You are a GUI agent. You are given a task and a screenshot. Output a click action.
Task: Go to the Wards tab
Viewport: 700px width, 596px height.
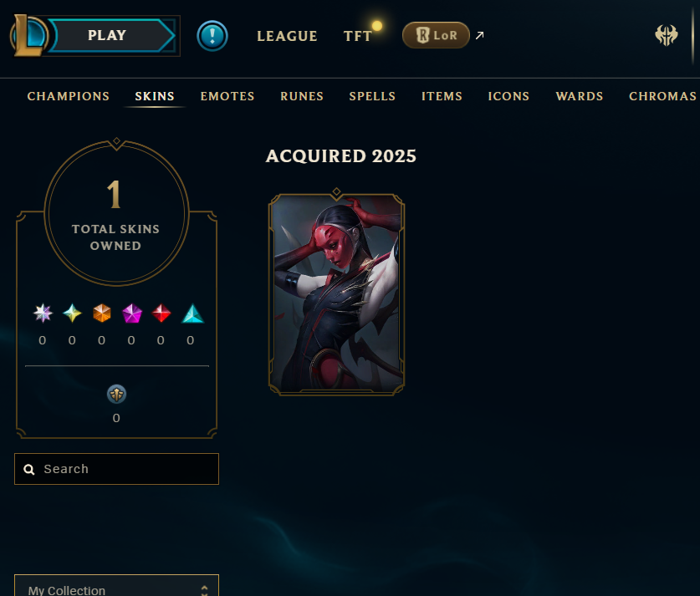click(580, 96)
